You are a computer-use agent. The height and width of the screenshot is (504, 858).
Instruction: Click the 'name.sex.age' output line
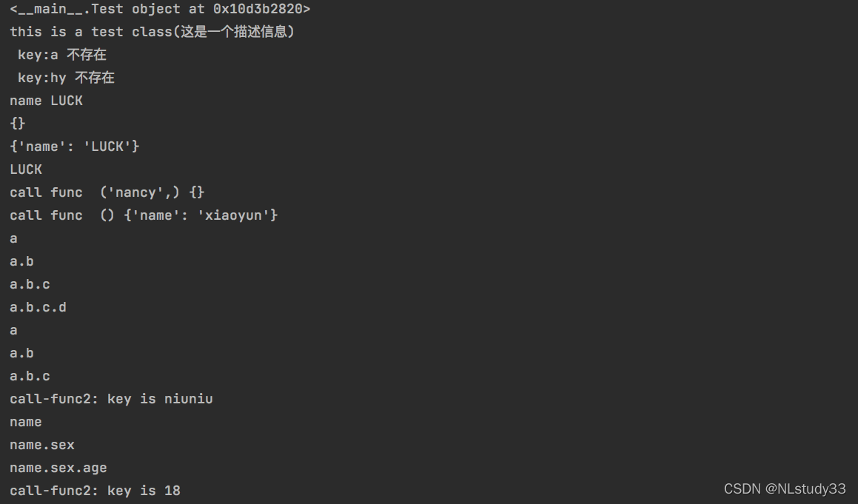point(58,468)
